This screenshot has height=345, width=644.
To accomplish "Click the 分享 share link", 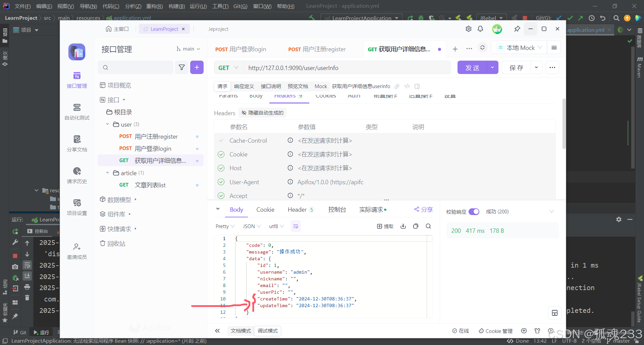I will (424, 209).
